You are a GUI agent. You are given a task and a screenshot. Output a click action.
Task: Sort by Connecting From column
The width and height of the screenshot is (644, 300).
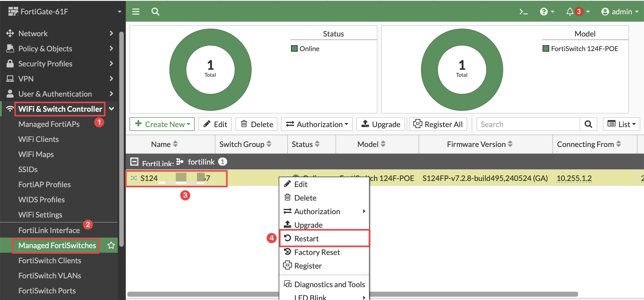tap(589, 144)
